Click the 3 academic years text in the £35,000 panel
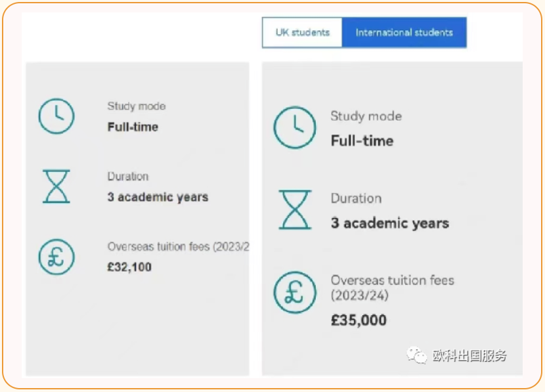This screenshot has width=545, height=392. (x=390, y=223)
